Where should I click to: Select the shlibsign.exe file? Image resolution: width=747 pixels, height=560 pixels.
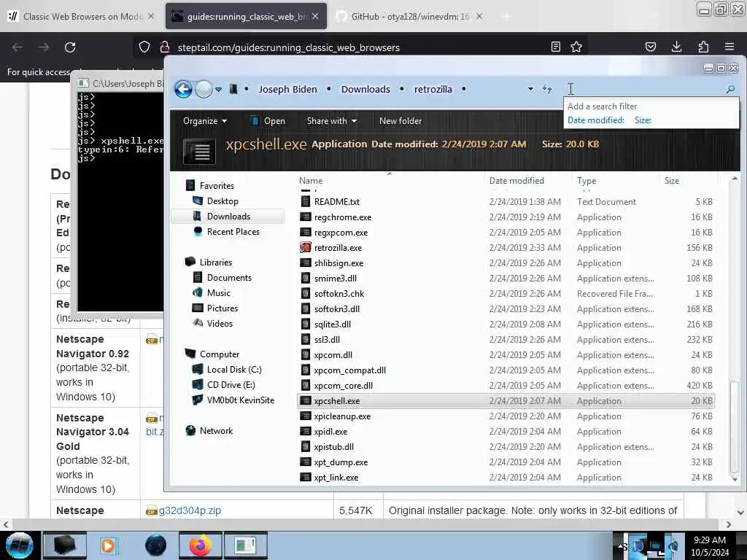click(x=338, y=262)
